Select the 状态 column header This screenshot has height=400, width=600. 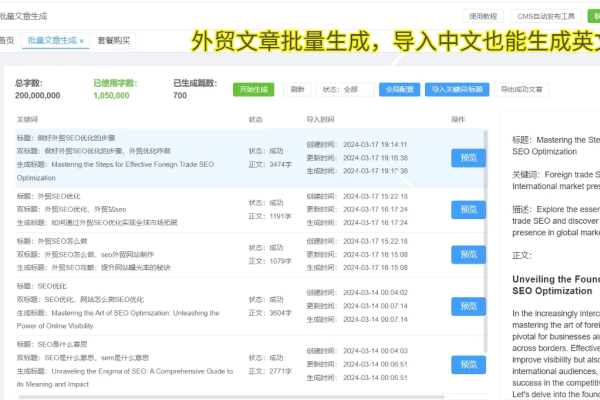click(x=256, y=119)
